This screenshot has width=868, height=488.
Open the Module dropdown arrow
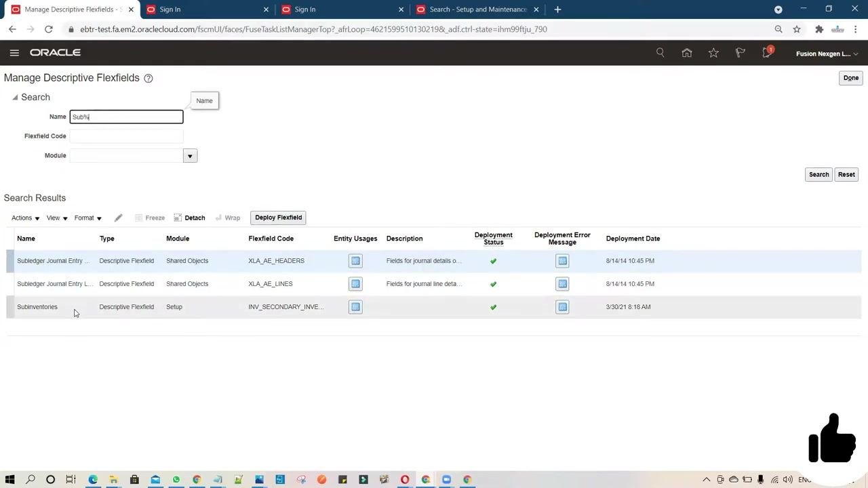(190, 156)
